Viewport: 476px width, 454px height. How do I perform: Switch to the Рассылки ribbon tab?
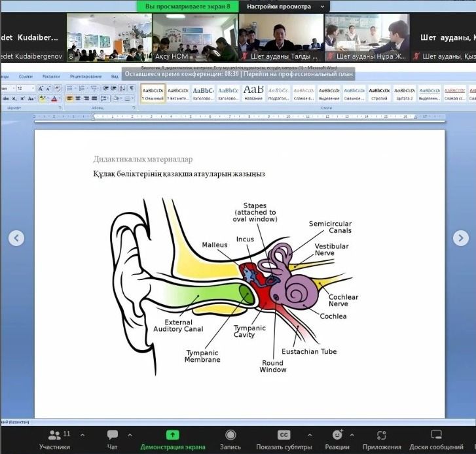(x=51, y=77)
